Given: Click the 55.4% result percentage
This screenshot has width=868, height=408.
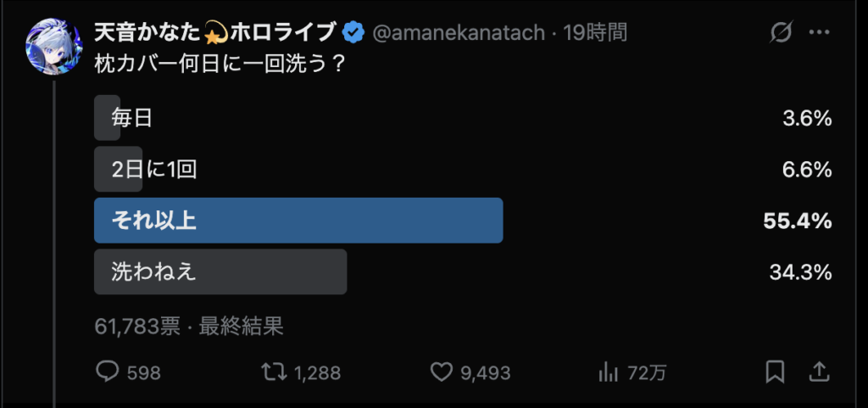Looking at the screenshot, I should coord(797,221).
